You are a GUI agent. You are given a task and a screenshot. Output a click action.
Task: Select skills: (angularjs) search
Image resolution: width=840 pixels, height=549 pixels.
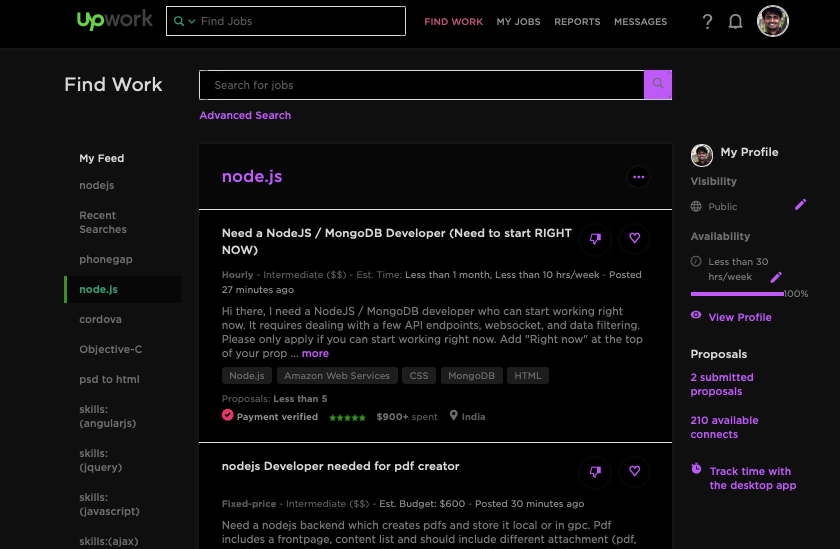[x=107, y=416]
